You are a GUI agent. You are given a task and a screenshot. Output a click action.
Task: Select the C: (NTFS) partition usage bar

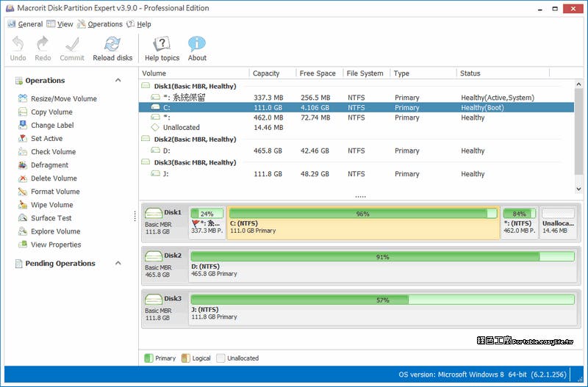pyautogui.click(x=363, y=214)
